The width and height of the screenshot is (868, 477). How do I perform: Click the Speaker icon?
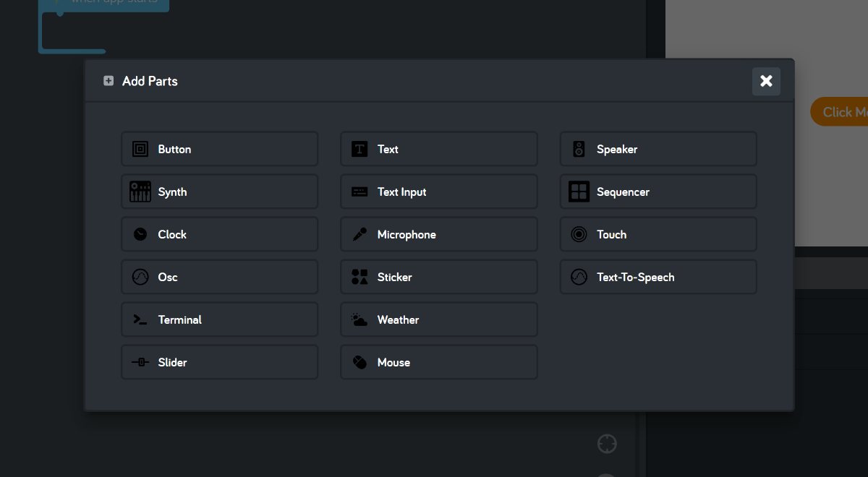click(x=579, y=149)
